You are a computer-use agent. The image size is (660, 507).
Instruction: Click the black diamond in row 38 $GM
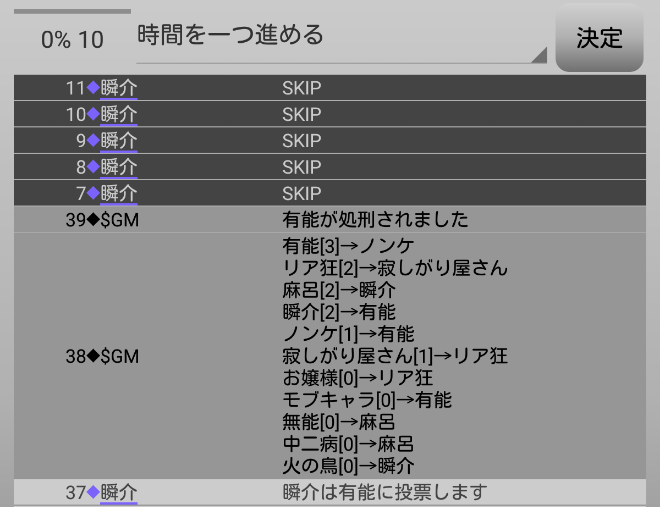click(x=94, y=355)
